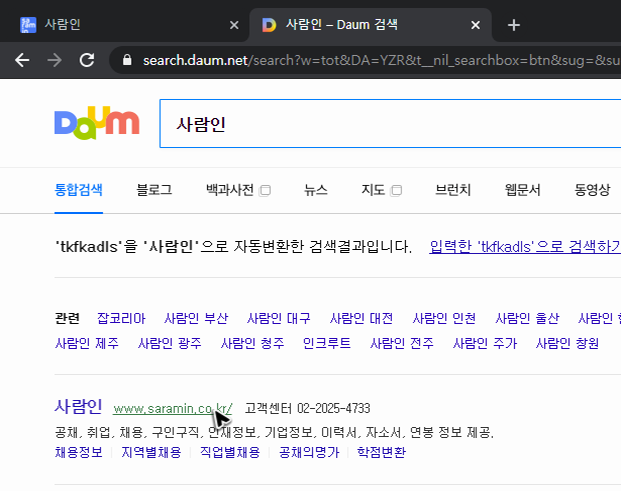Click related search 사람인 청주
The width and height of the screenshot is (621, 491).
[252, 343]
